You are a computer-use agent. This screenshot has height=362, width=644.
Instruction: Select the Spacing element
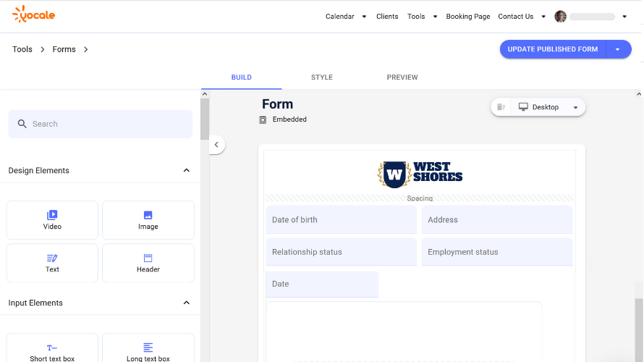(420, 198)
